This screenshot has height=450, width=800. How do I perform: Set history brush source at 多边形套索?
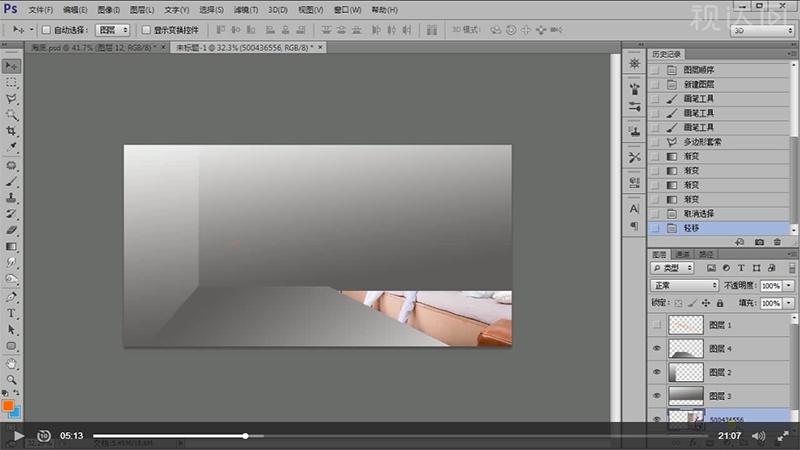(656, 142)
